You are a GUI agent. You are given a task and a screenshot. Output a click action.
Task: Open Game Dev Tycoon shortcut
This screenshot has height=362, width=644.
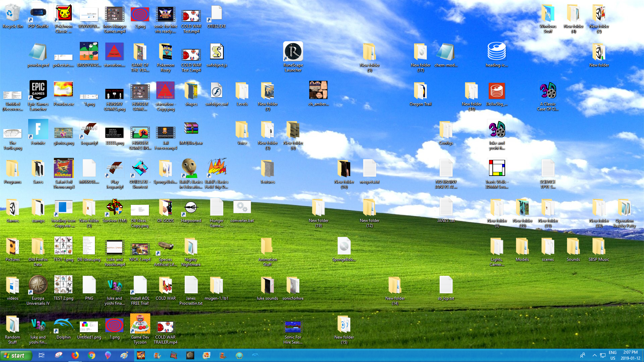pos(140,329)
